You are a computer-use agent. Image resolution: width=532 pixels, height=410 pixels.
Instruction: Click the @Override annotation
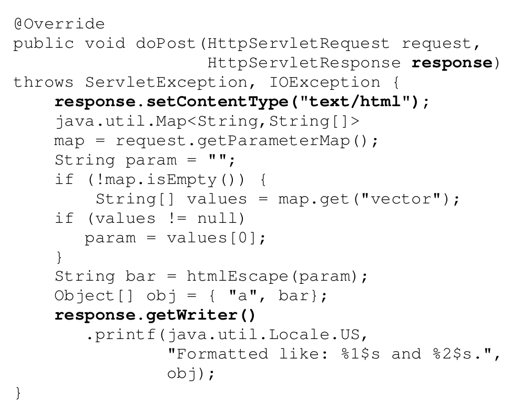[x=59, y=24]
